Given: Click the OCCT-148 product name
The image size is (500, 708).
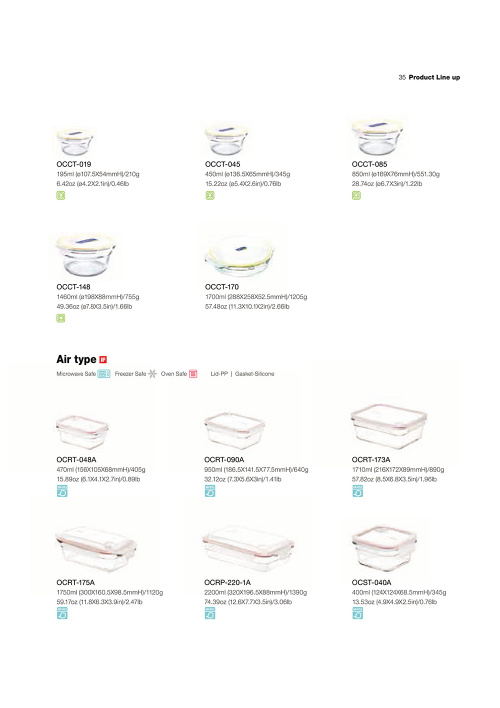Looking at the screenshot, I should tap(73, 287).
